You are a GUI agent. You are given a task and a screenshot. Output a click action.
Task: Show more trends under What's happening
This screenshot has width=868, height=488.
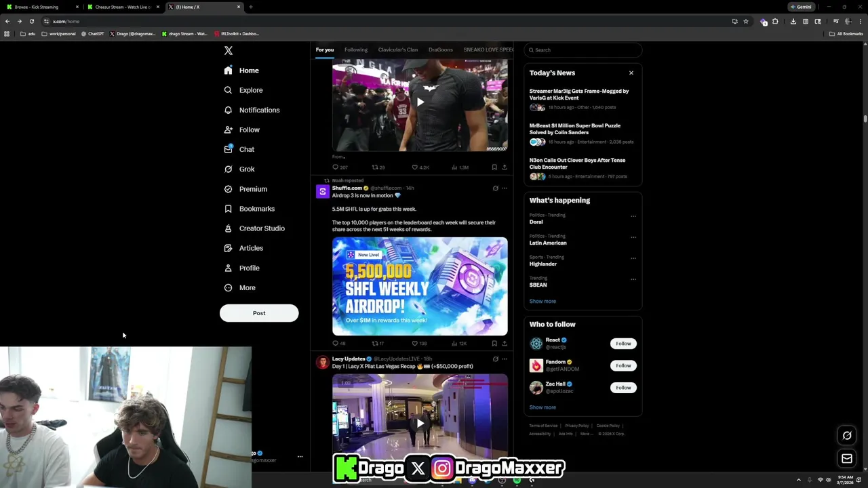click(x=542, y=301)
